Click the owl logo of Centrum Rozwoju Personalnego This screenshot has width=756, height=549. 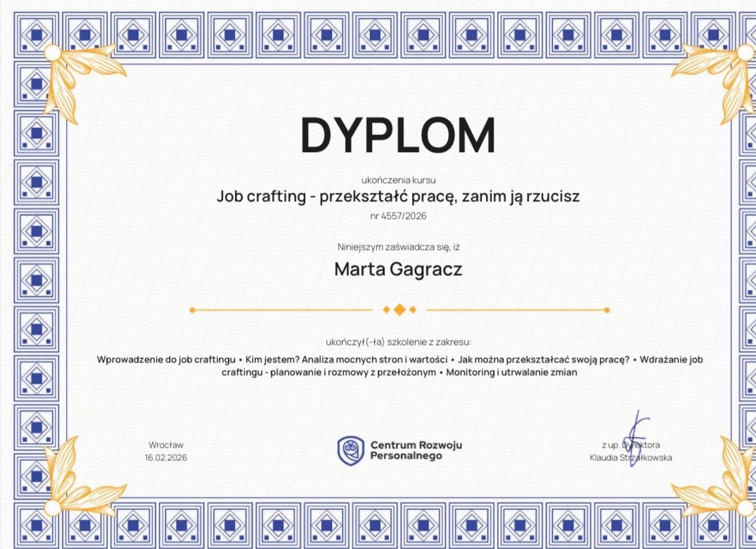point(351,450)
